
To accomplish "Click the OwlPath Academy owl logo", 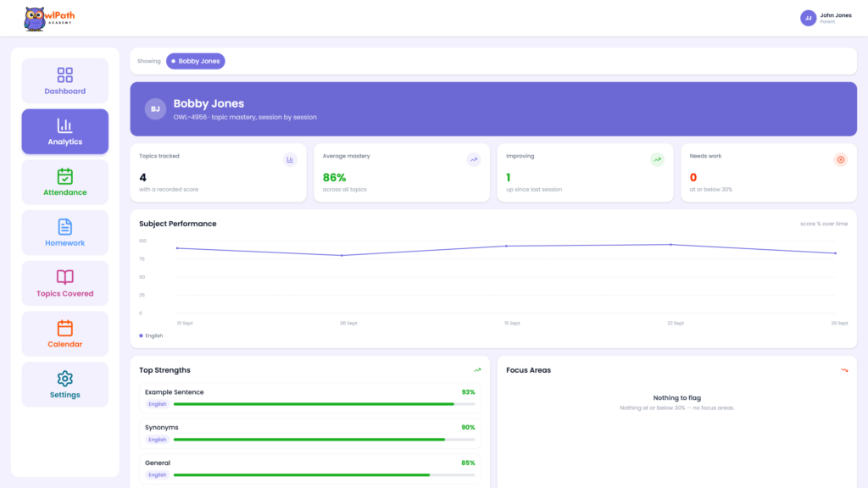I will (x=48, y=19).
